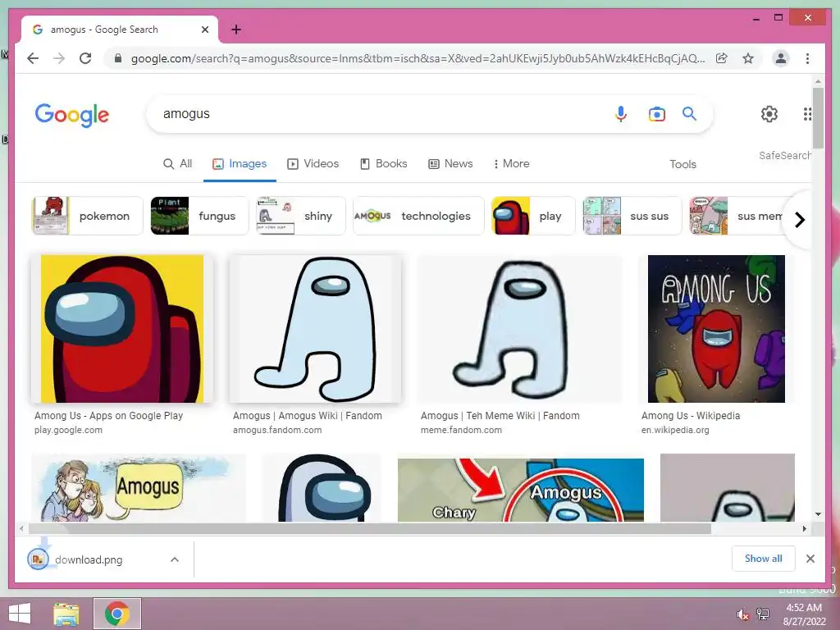Click the Chrome taskbar icon
This screenshot has height=630, width=840.
tap(117, 614)
